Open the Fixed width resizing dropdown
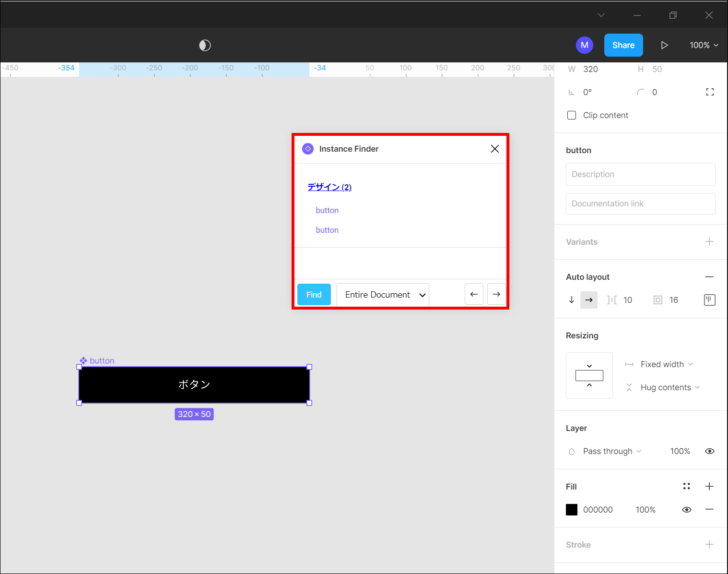Image resolution: width=728 pixels, height=574 pixels. coord(666,364)
